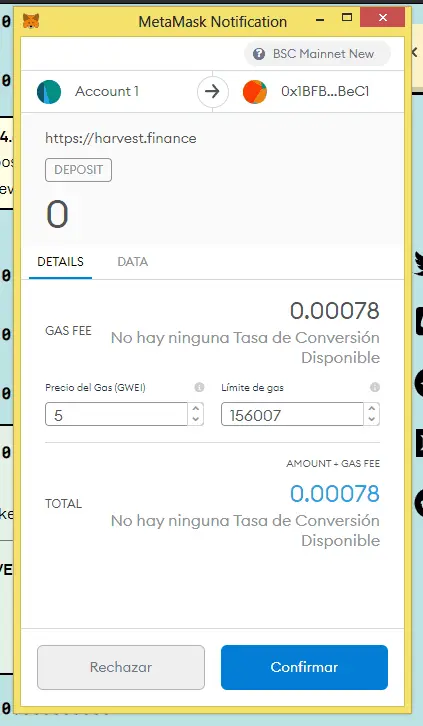
Task: Click the https://harvest.finance origin text
Action: coord(121,138)
